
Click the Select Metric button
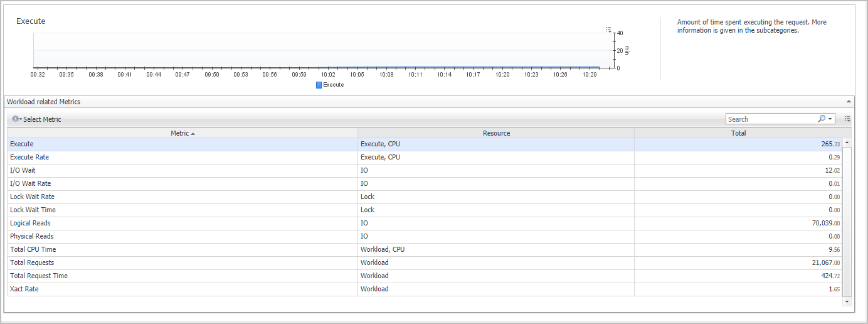42,119
